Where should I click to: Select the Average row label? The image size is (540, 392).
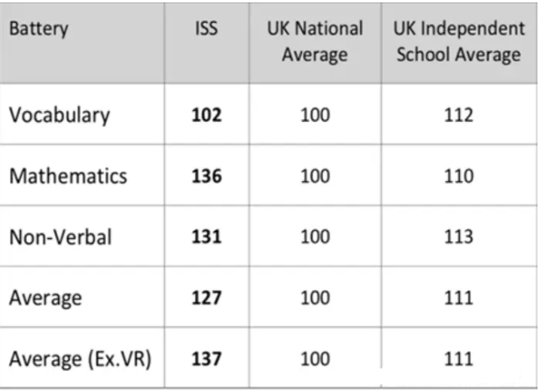click(45, 299)
